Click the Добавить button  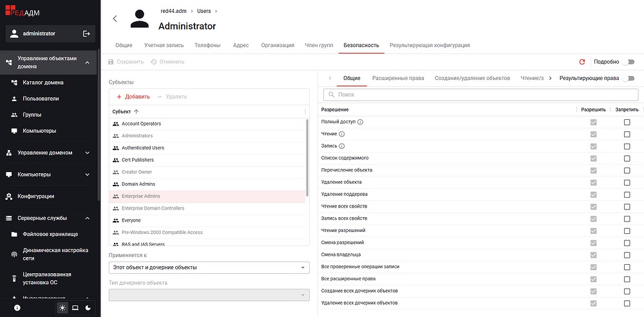tap(133, 97)
